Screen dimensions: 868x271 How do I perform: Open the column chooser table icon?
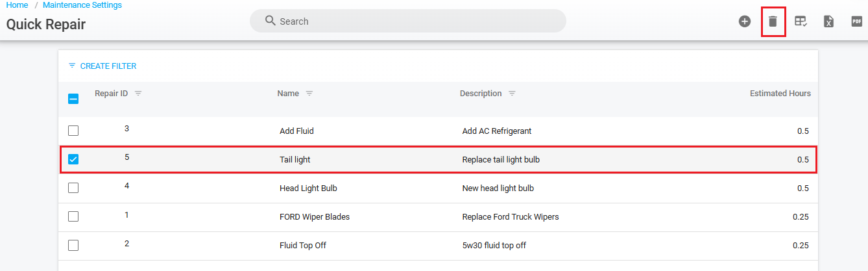801,21
